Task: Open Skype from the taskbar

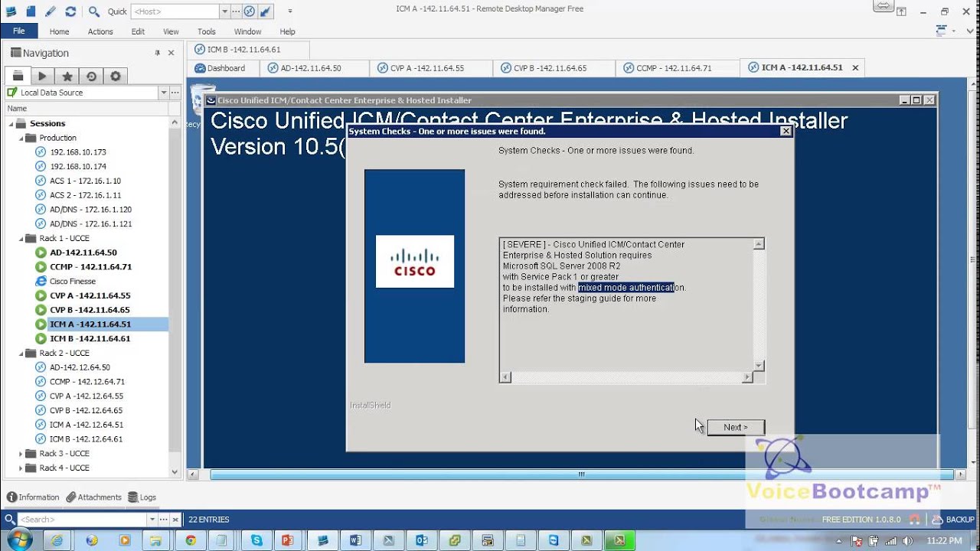Action: point(256,540)
